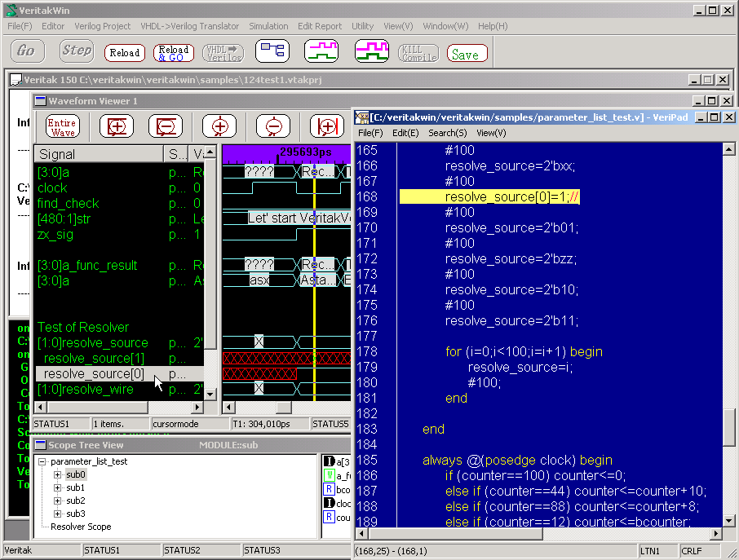The width and height of the screenshot is (739, 560).
Task: Click the green Save toolbar button
Action: pyautogui.click(x=467, y=54)
